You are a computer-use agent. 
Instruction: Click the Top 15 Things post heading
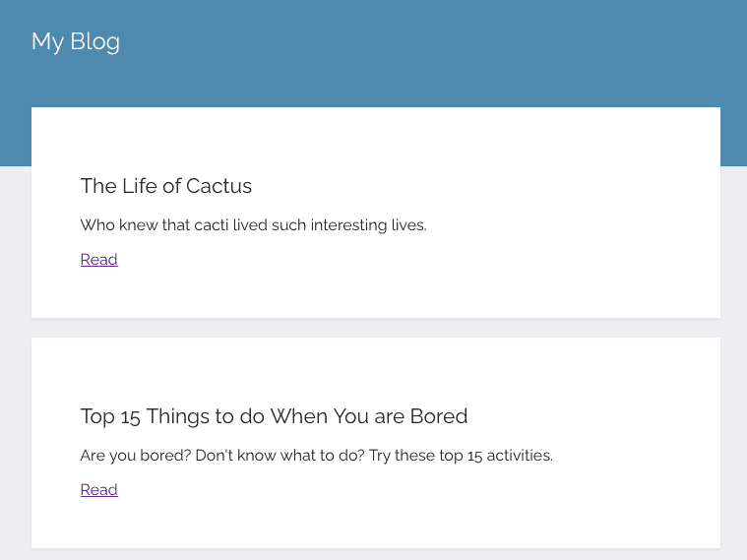274,416
